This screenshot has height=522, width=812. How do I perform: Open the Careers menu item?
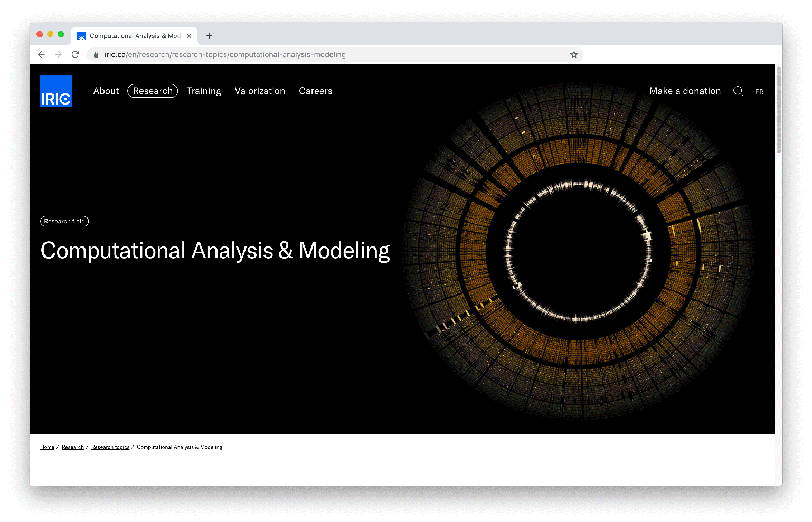[x=316, y=91]
